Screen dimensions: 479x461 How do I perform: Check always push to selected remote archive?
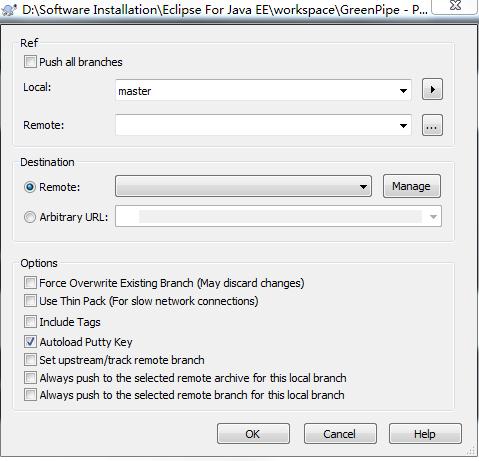click(30, 378)
